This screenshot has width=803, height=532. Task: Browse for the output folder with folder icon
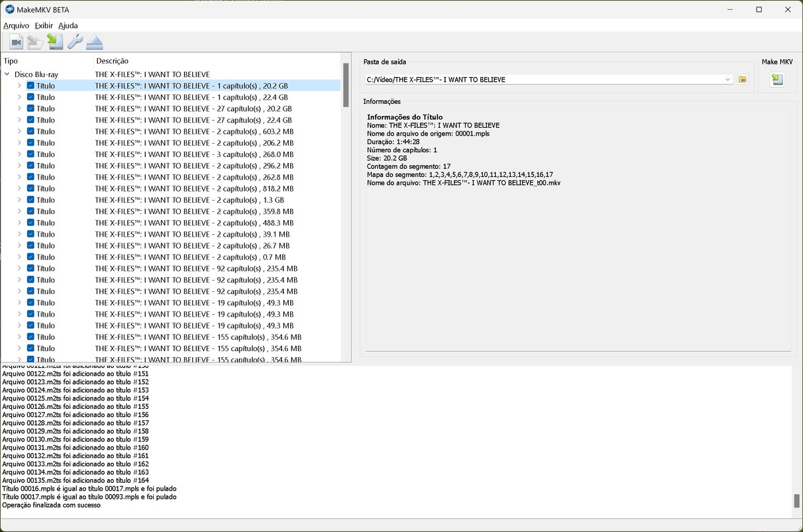click(742, 80)
